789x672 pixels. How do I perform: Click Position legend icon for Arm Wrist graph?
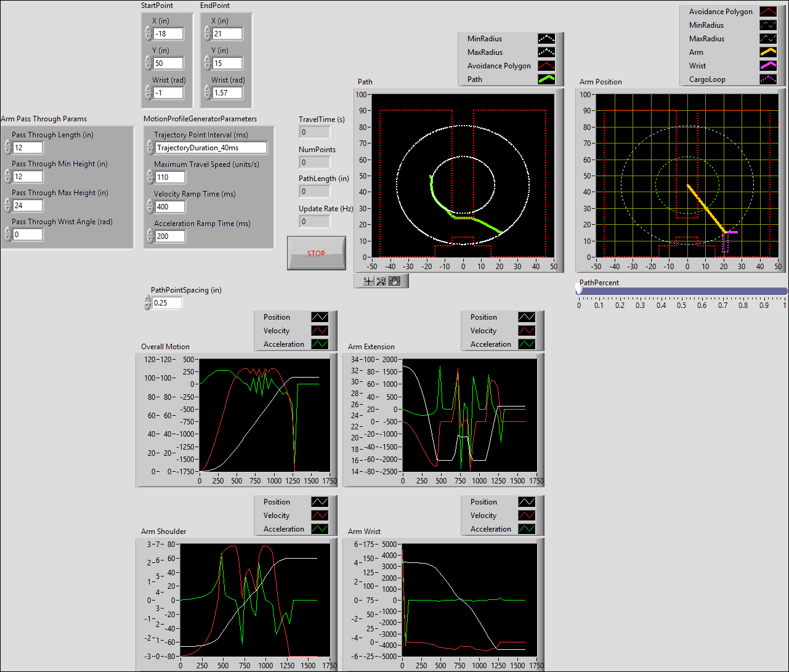click(527, 502)
